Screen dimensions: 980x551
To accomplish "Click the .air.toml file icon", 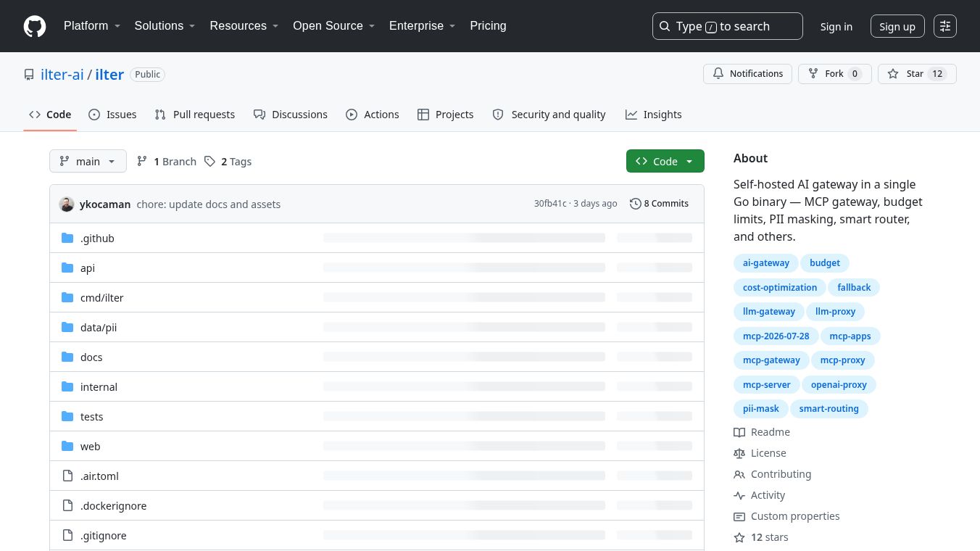I will coord(67,476).
